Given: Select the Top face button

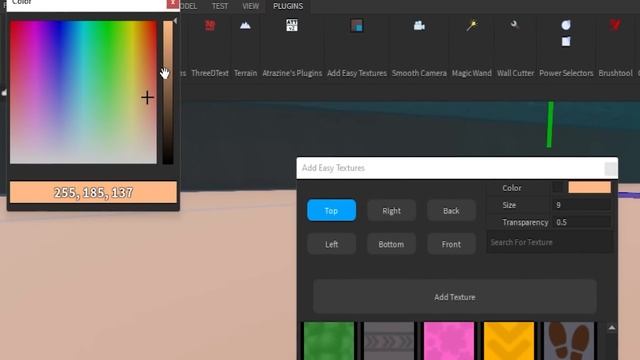Looking at the screenshot, I should 331,210.
